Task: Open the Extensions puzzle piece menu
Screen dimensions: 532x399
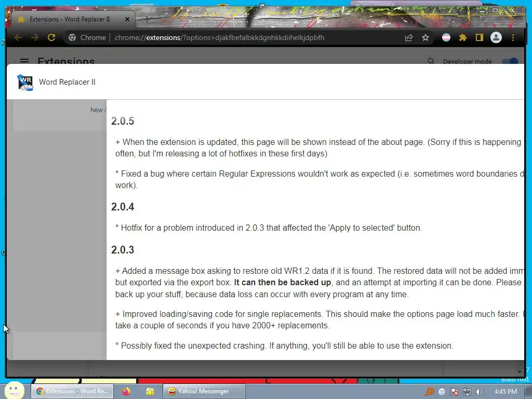Action: [463, 37]
